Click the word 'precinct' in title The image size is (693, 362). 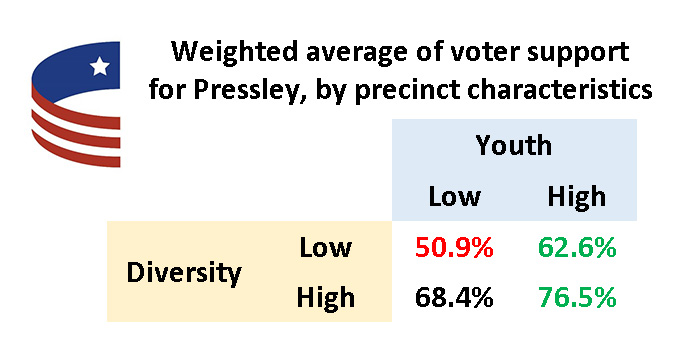tap(407, 91)
